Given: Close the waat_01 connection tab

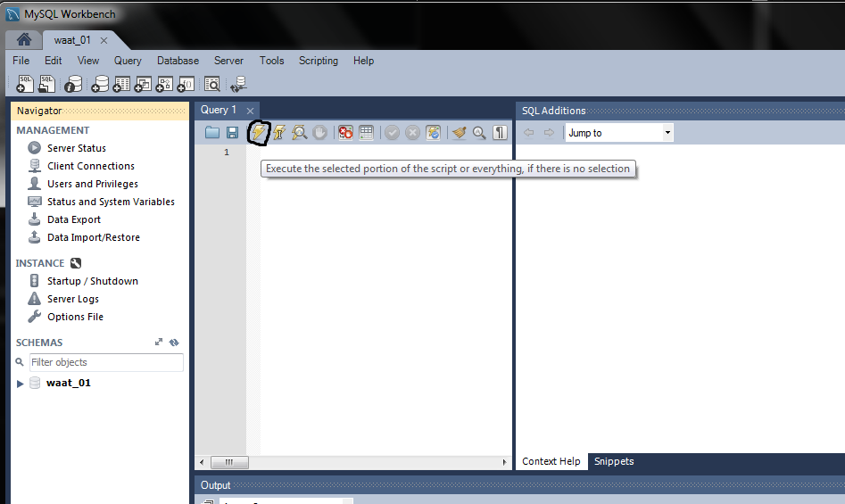Looking at the screenshot, I should coord(104,40).
